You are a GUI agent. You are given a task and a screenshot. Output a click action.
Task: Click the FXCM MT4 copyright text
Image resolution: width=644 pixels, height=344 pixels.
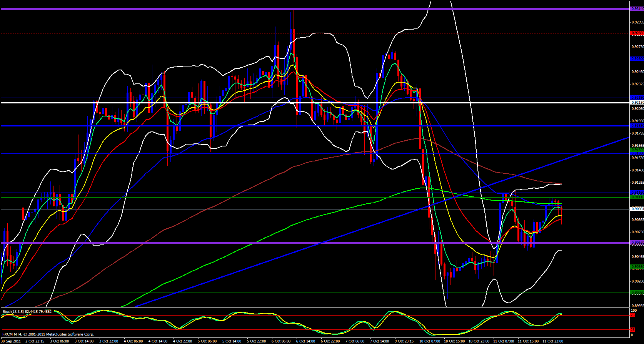point(48,334)
